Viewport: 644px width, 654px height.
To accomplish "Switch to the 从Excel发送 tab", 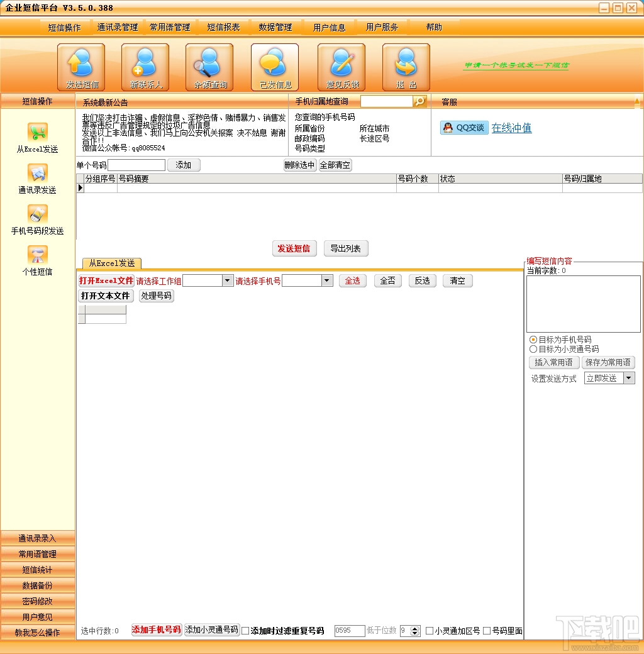I will tap(112, 263).
